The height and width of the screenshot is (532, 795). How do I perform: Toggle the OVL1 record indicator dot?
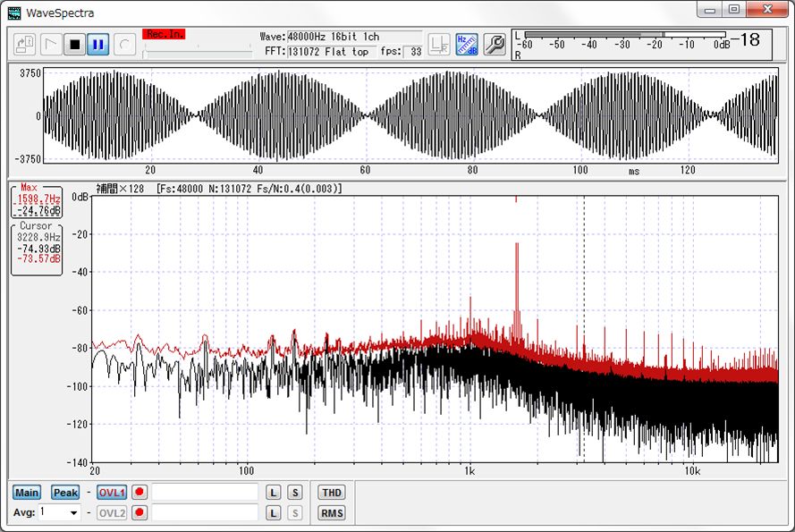139,493
